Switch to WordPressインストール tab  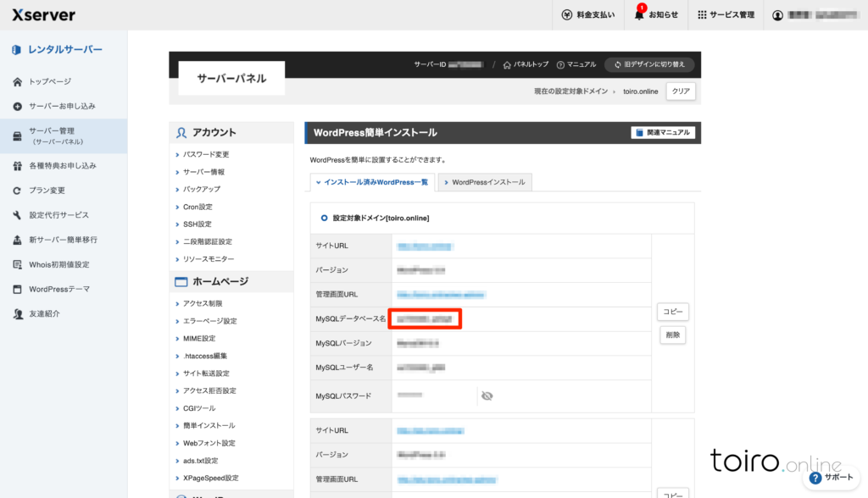pyautogui.click(x=484, y=182)
